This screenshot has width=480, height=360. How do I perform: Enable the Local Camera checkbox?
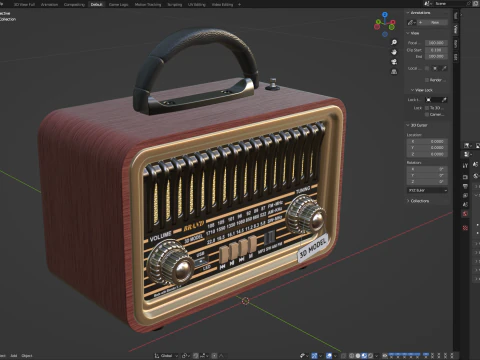point(427,68)
